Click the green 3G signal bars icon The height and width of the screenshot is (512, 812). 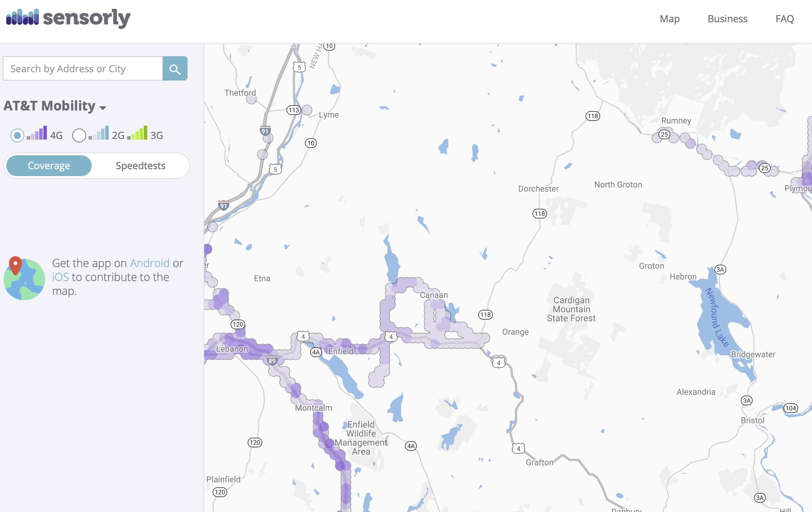138,133
